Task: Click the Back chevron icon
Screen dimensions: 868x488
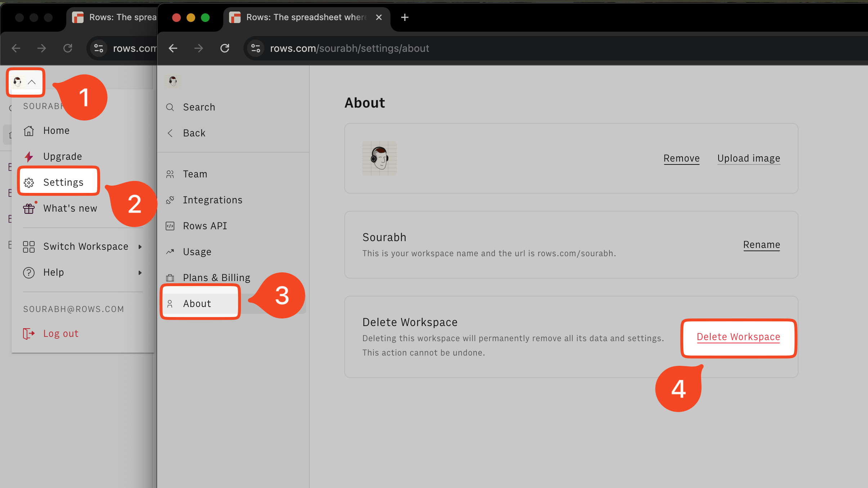Action: coord(170,133)
